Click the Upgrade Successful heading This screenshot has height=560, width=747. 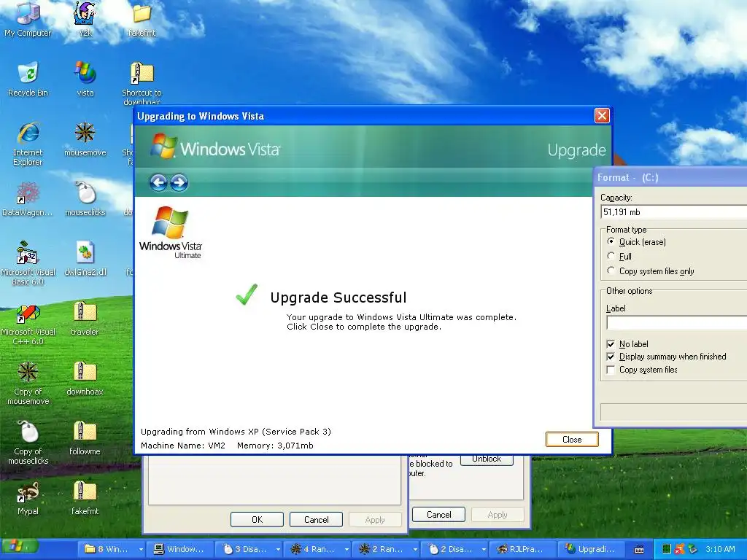point(338,297)
